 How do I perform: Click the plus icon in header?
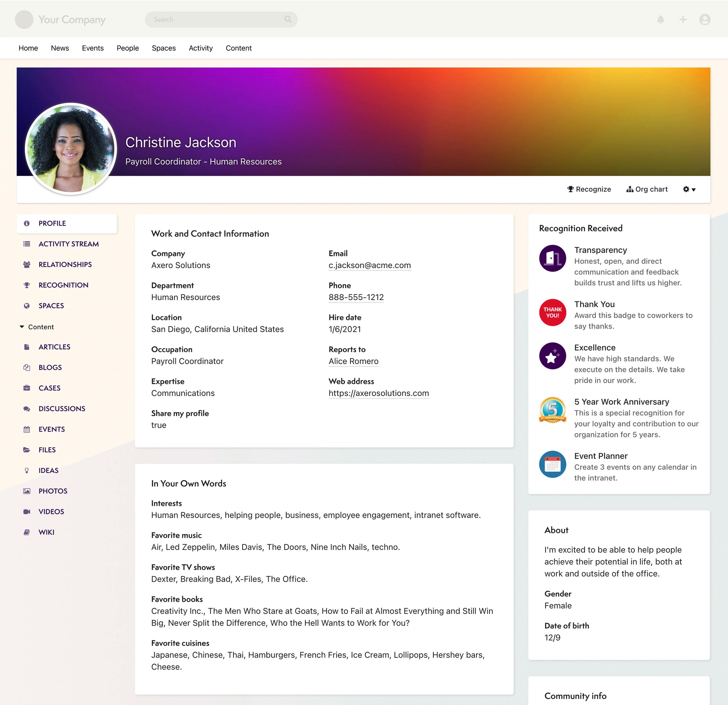[x=683, y=19]
